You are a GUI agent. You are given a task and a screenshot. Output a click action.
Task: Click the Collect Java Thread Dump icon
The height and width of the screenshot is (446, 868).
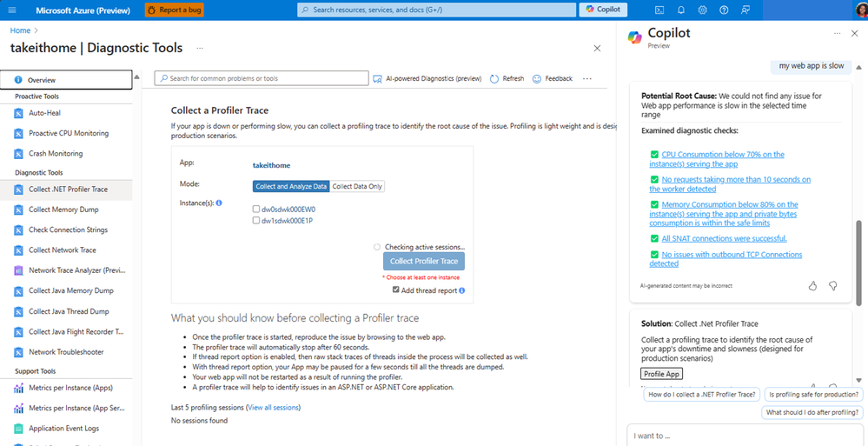click(x=18, y=311)
